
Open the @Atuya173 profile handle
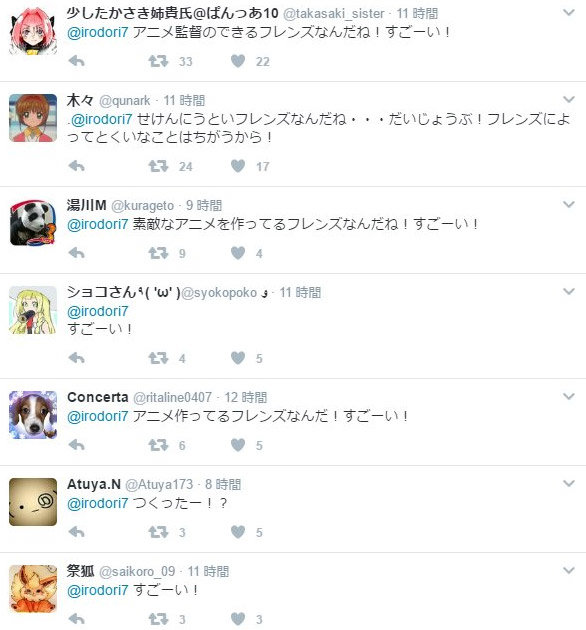coord(159,485)
